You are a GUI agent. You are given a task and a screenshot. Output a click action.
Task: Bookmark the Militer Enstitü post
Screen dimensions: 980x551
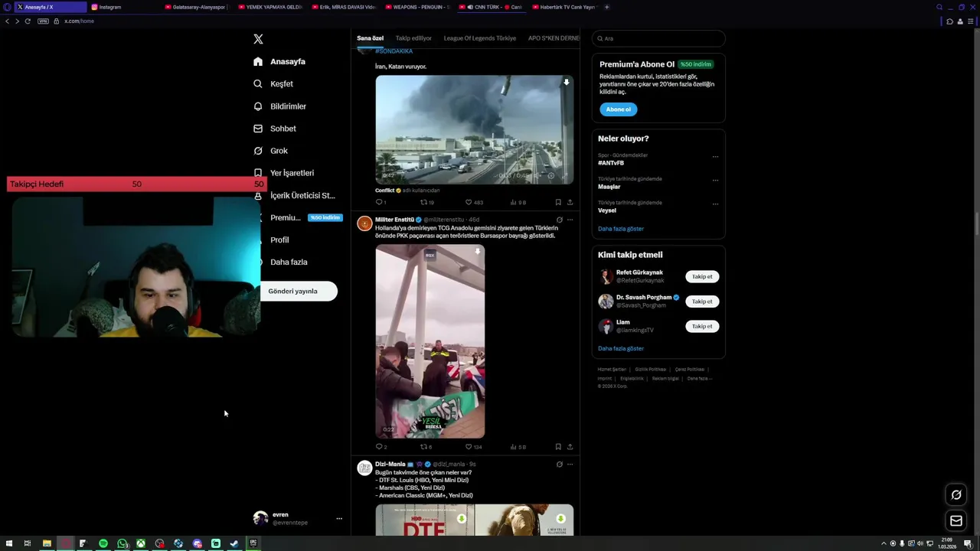click(558, 447)
